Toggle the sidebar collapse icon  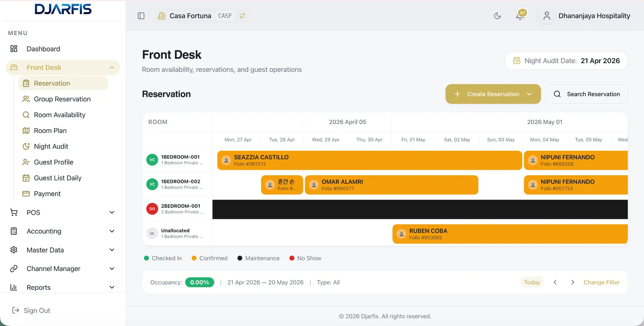pos(141,16)
